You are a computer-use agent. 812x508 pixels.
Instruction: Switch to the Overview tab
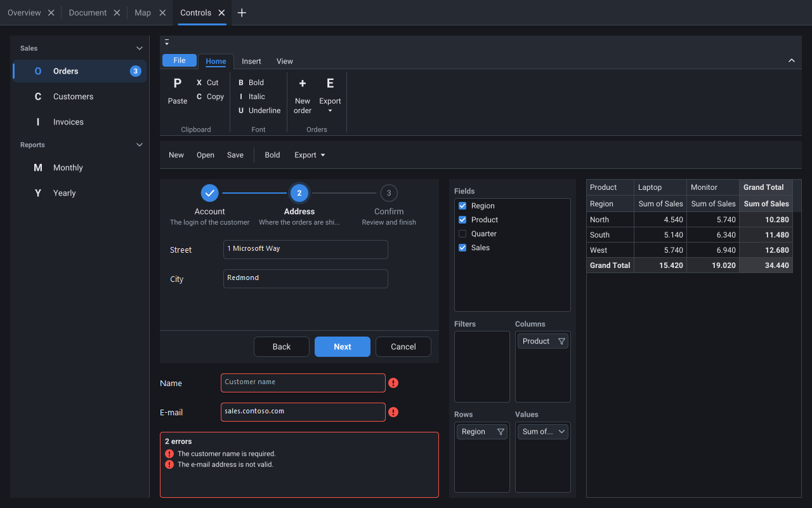point(24,13)
